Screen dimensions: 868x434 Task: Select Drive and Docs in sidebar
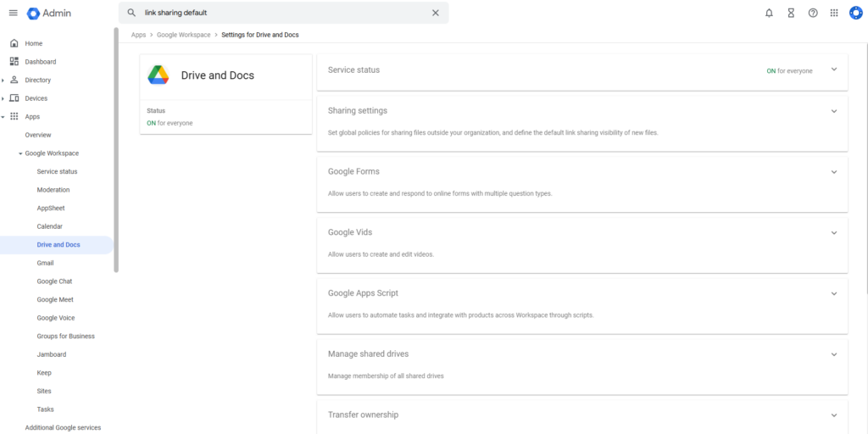point(57,245)
